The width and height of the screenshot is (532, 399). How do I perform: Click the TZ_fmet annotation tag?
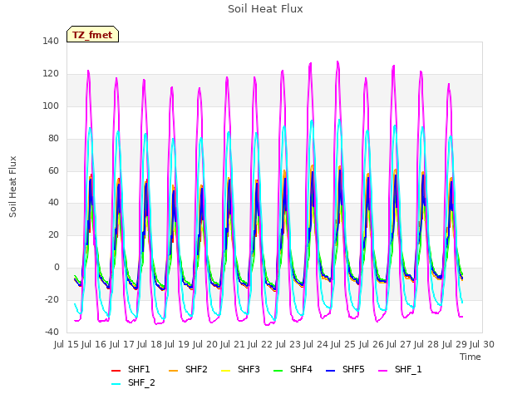point(92,35)
